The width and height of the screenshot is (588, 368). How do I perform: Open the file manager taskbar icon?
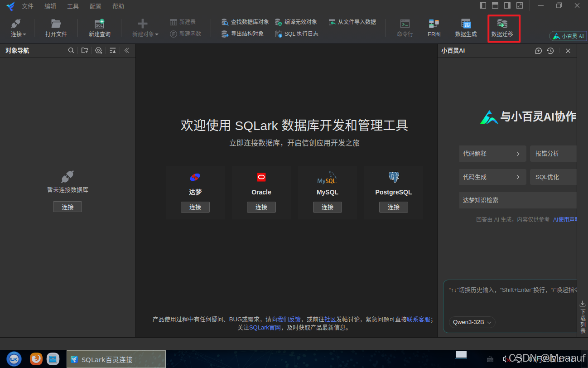coord(53,359)
